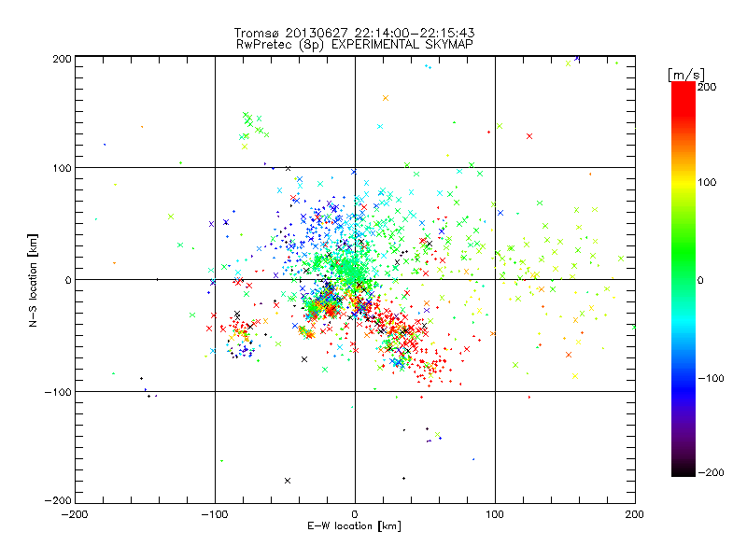Click the y-axis '0' tick label
Screen dimensions: 747x560
tap(68, 280)
